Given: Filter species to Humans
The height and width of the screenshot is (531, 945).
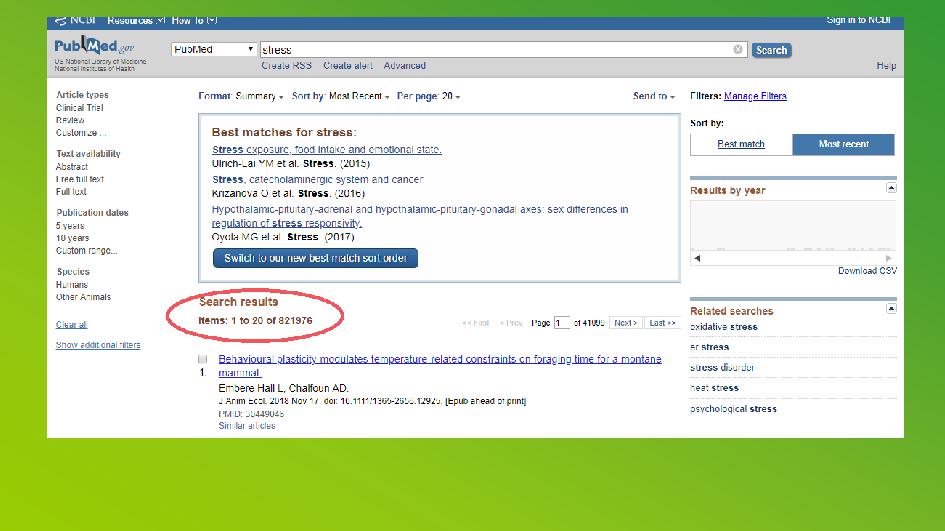Looking at the screenshot, I should point(72,285).
